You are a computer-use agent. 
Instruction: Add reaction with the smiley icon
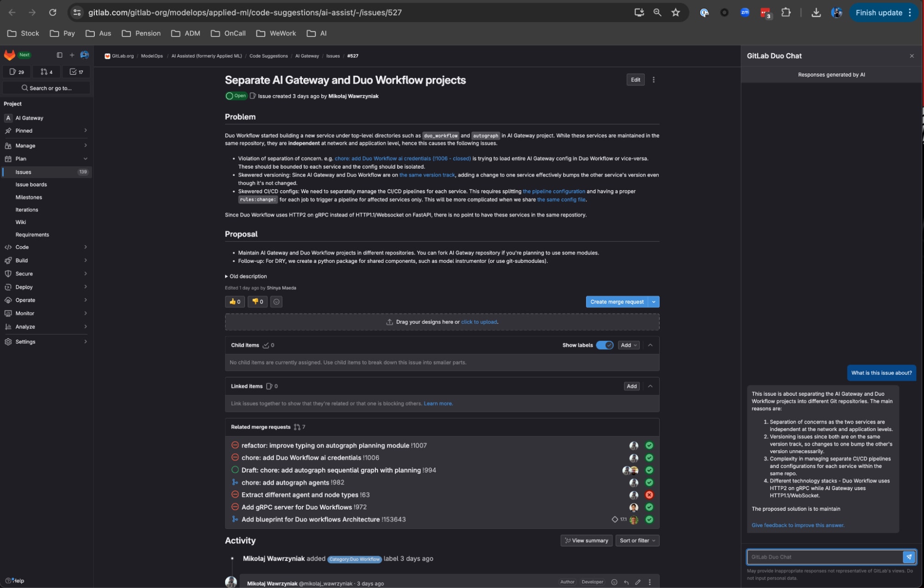click(x=276, y=302)
